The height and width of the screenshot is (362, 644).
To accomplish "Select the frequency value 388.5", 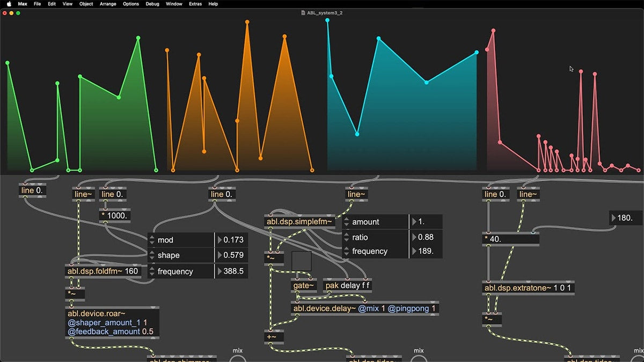I will [x=233, y=271].
